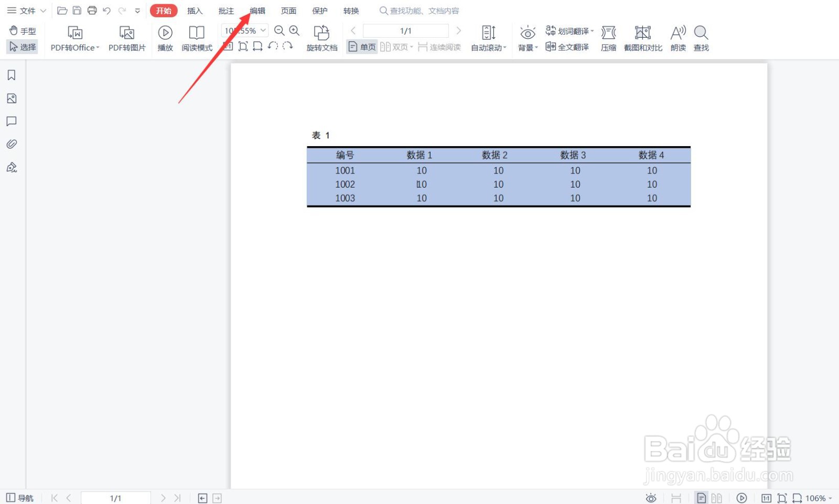
Task: Switch to the 插入 tab
Action: click(195, 10)
